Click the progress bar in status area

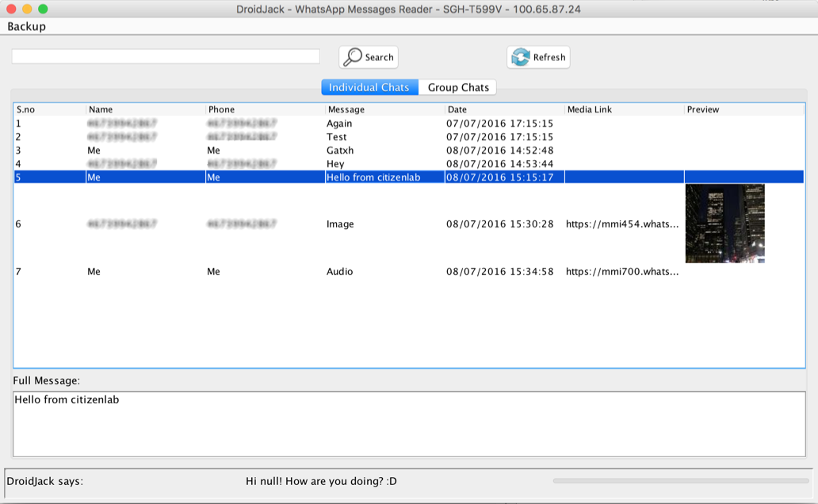click(681, 481)
